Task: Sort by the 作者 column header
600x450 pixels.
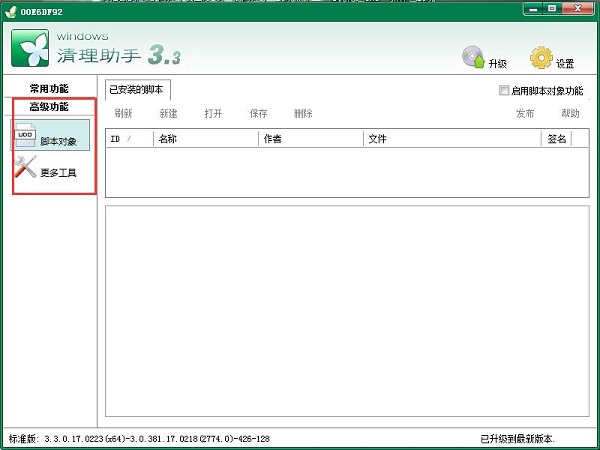Action: (x=311, y=139)
